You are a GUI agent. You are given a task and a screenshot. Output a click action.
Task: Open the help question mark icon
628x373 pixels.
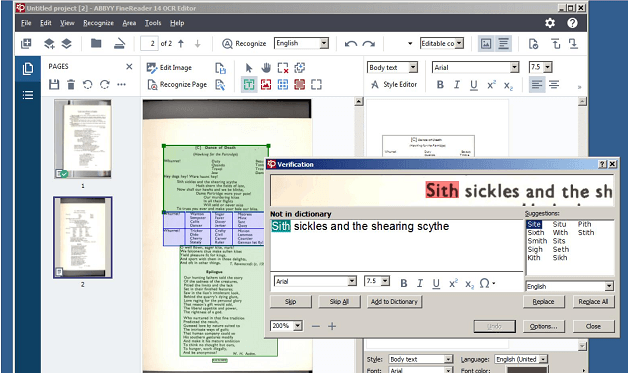pos(572,23)
